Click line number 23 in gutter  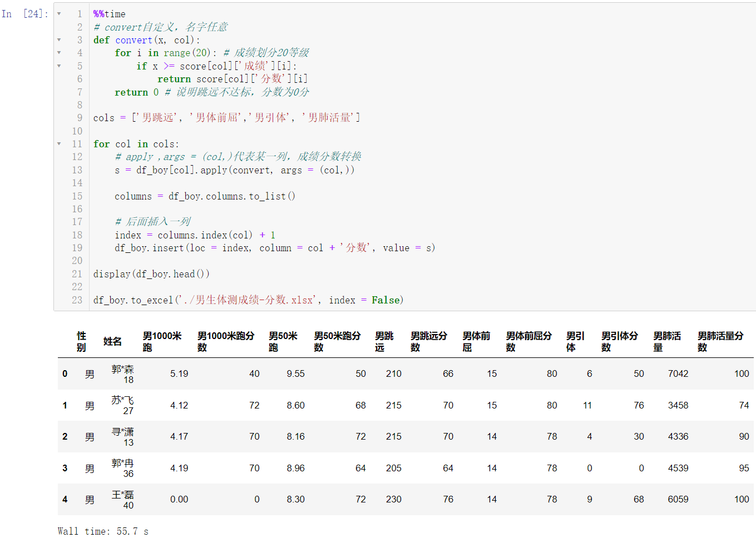tap(77, 300)
